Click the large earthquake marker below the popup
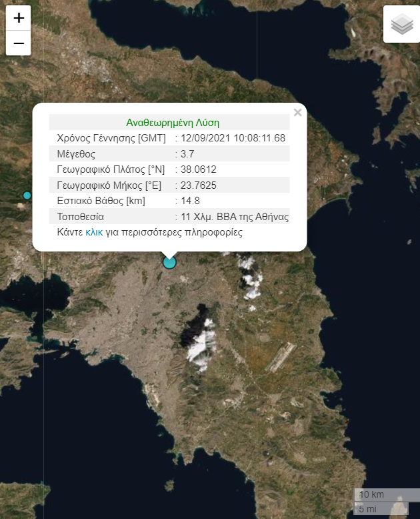Screen dimensions: 420x519 point(169,262)
